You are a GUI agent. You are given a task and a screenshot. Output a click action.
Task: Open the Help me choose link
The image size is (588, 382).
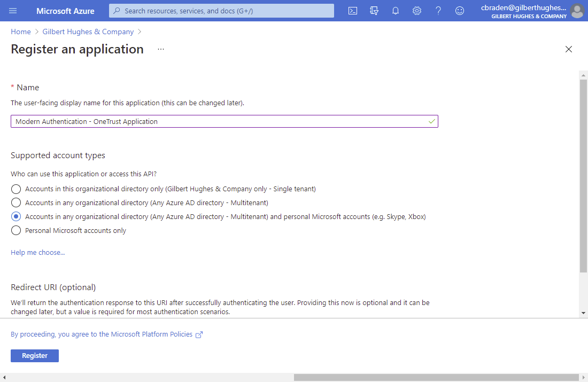point(37,252)
